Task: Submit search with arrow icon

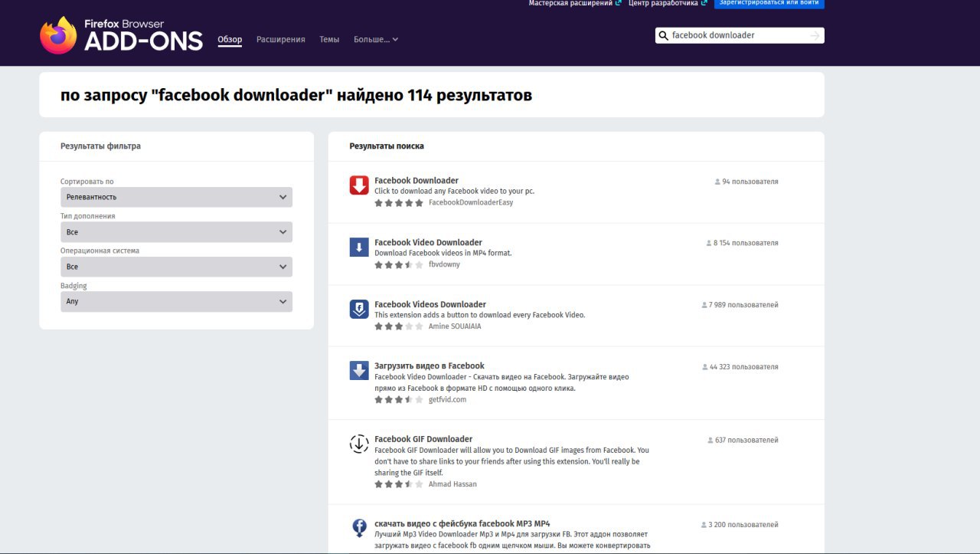Action: 815,35
